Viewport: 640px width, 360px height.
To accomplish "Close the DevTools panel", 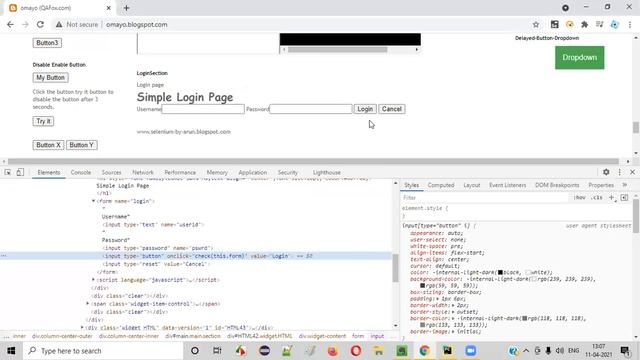I will [x=632, y=172].
